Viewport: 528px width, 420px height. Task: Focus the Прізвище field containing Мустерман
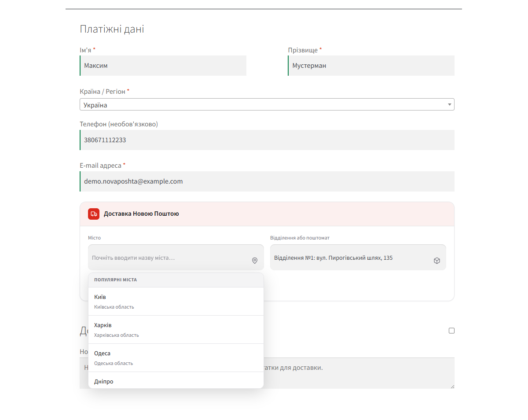371,66
